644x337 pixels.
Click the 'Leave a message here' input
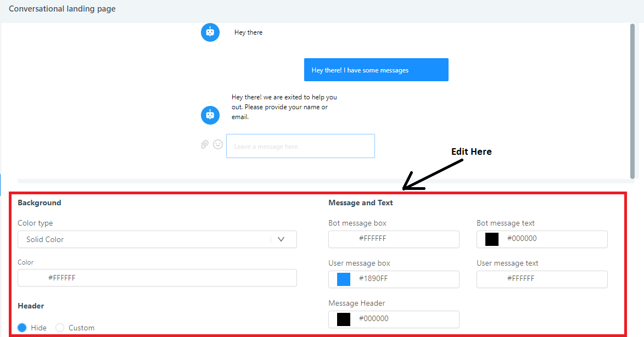point(301,146)
